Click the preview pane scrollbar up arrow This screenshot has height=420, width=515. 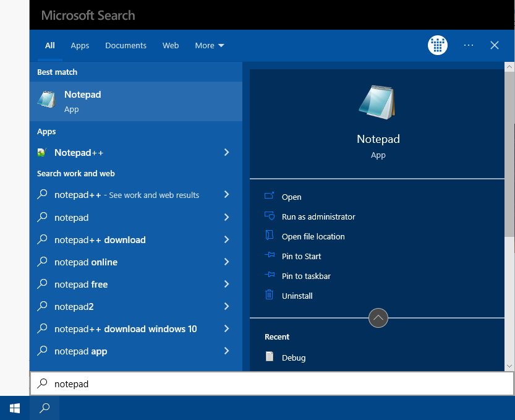point(509,67)
